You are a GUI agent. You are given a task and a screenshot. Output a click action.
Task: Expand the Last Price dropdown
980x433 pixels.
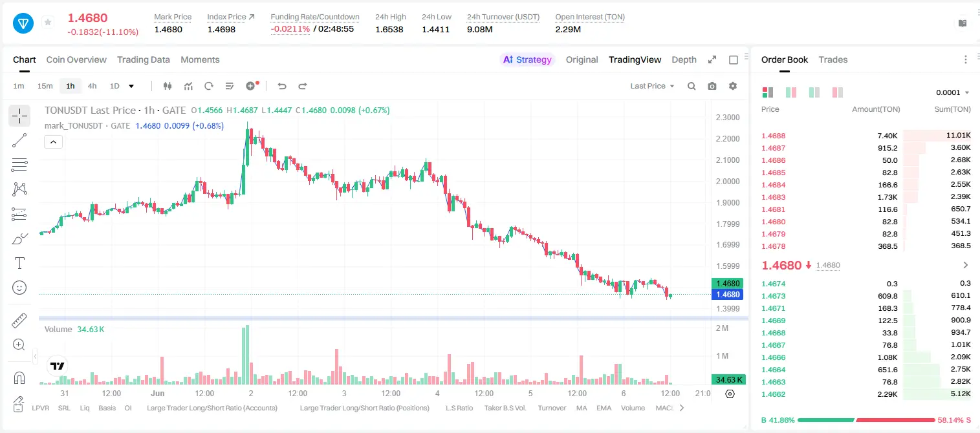[653, 86]
